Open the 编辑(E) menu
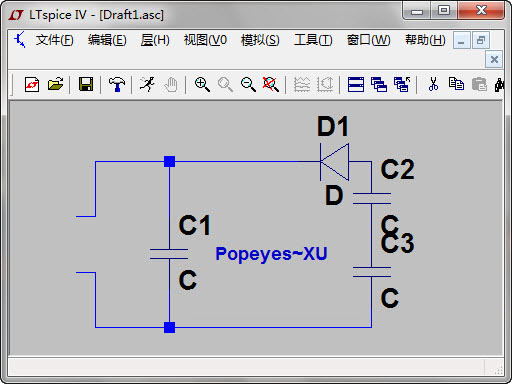 (107, 40)
